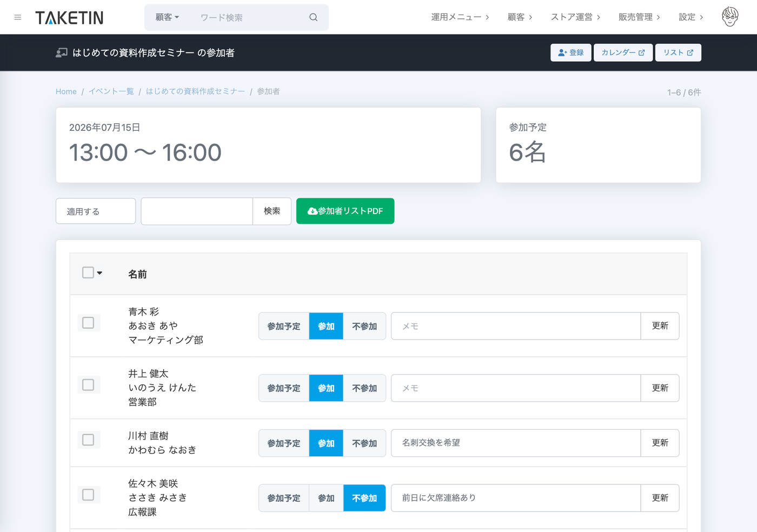757x532 pixels.
Task: Check the box for 青木 彩
Action: click(88, 323)
